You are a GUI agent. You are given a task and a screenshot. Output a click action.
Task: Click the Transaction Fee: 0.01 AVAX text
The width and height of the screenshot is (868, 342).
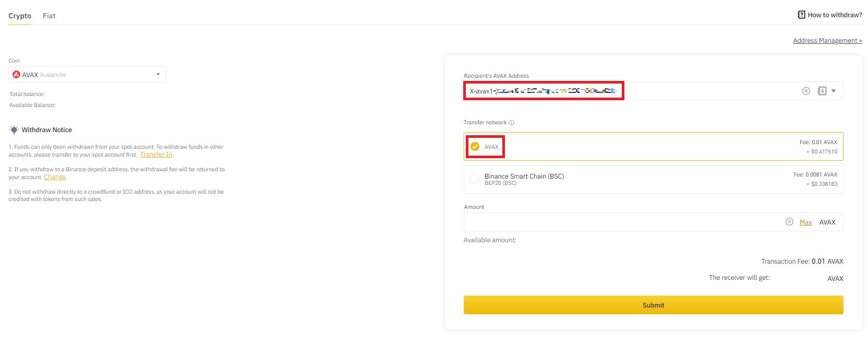(802, 261)
